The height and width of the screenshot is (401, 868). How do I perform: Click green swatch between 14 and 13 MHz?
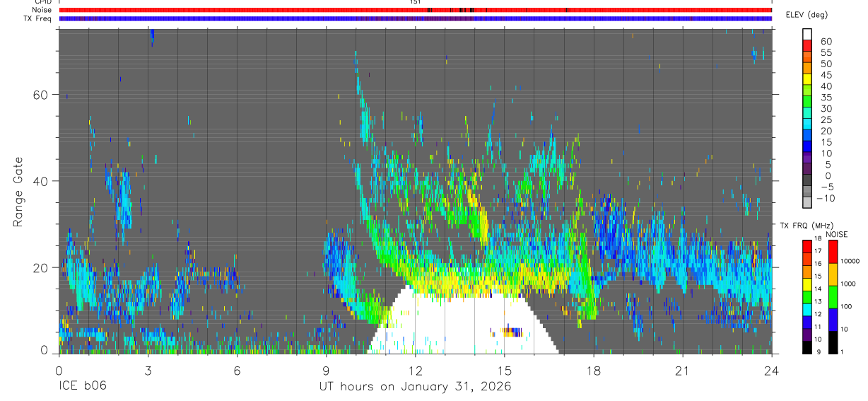coord(807,296)
